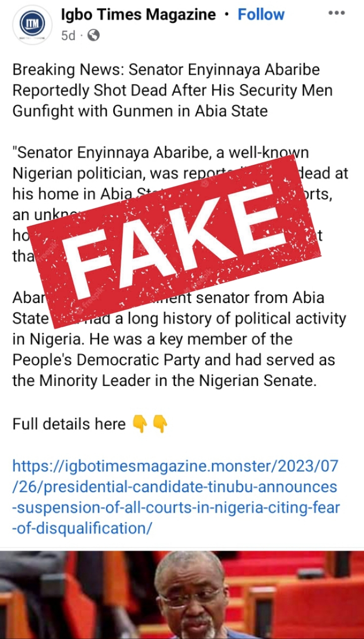The height and width of the screenshot is (639, 364).
Task: Open the senator photo at the bottom
Action: (182, 594)
